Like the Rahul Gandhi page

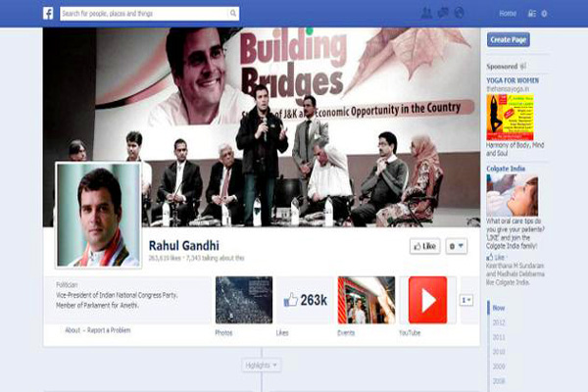coord(424,246)
